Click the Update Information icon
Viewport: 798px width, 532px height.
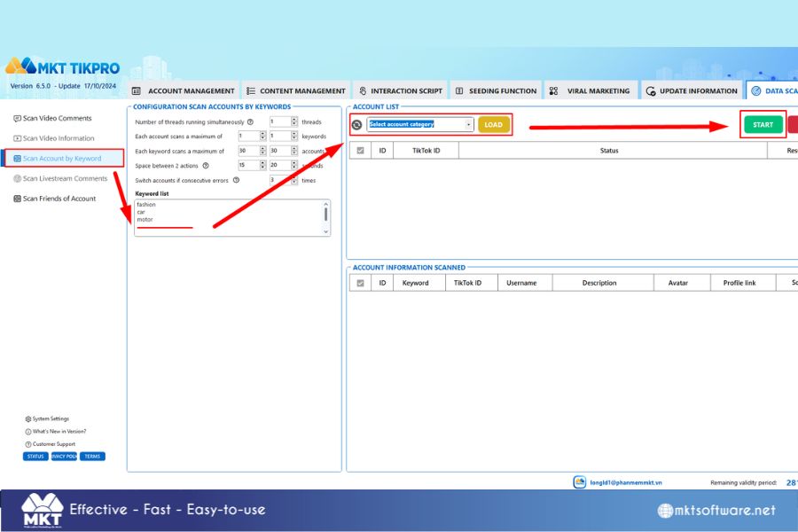click(x=651, y=91)
